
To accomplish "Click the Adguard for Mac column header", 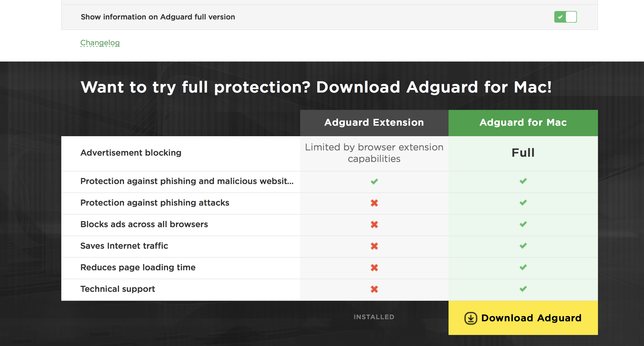I will pos(523,123).
